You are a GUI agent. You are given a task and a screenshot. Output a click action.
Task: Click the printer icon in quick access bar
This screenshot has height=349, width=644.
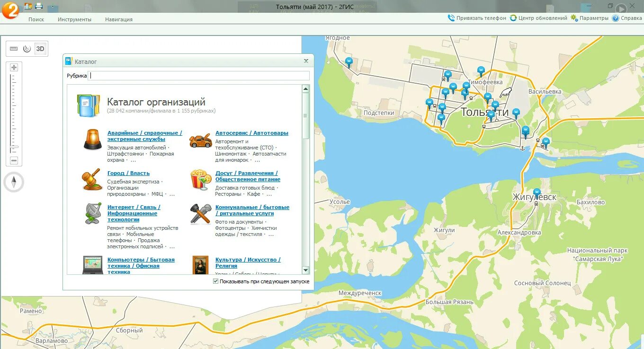point(39,6)
